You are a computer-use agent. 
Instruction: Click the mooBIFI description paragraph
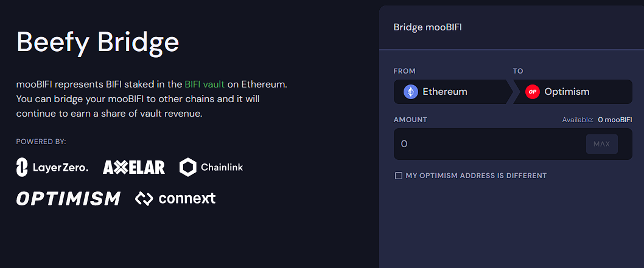(x=152, y=98)
